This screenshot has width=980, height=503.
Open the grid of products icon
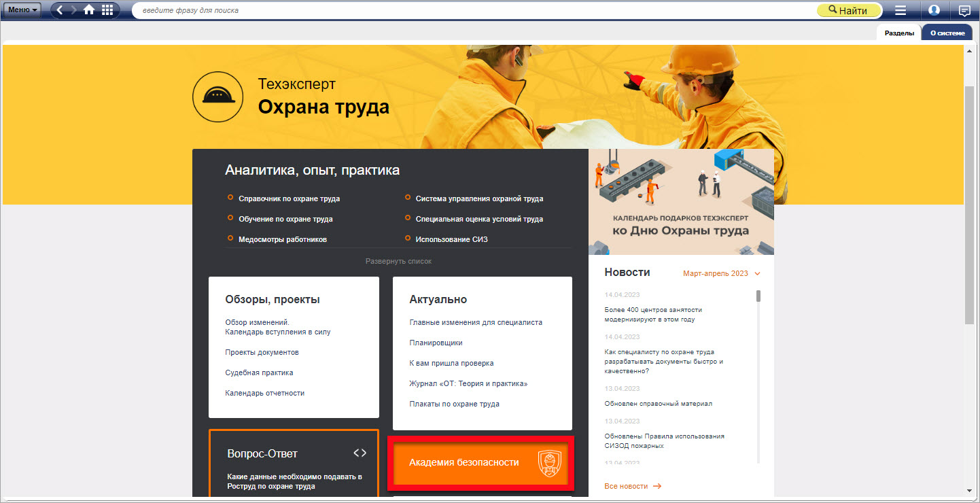click(x=107, y=10)
